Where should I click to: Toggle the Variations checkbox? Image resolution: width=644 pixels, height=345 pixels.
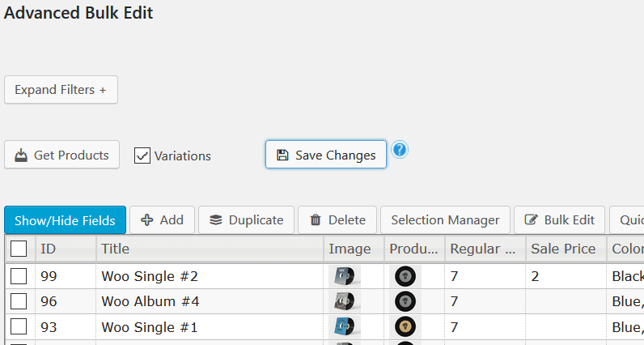point(142,155)
